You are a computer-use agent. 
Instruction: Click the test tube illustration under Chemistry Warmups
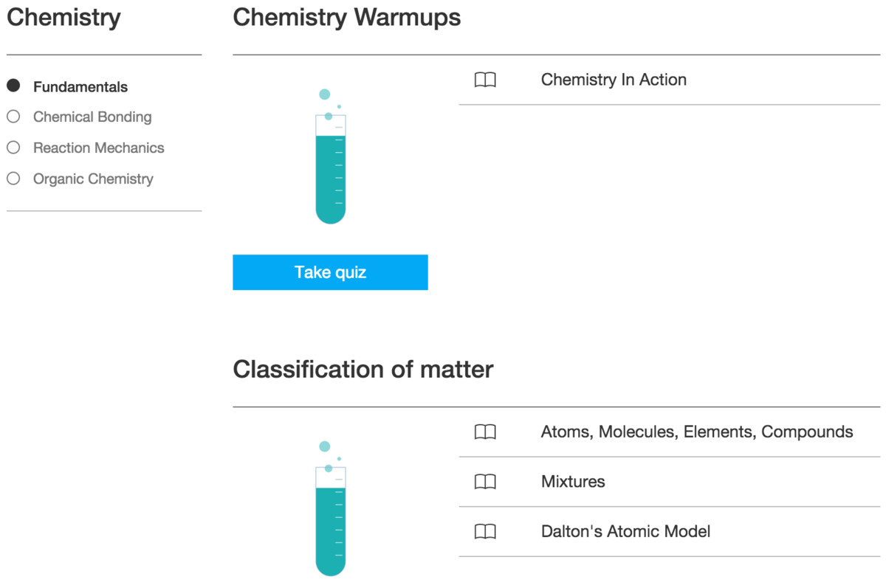[x=330, y=156]
